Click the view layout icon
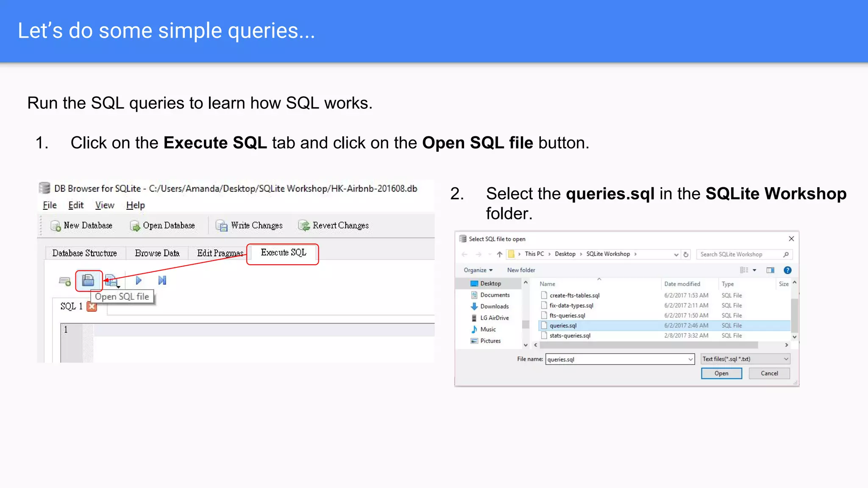Viewport: 868px width, 488px height. [744, 270]
